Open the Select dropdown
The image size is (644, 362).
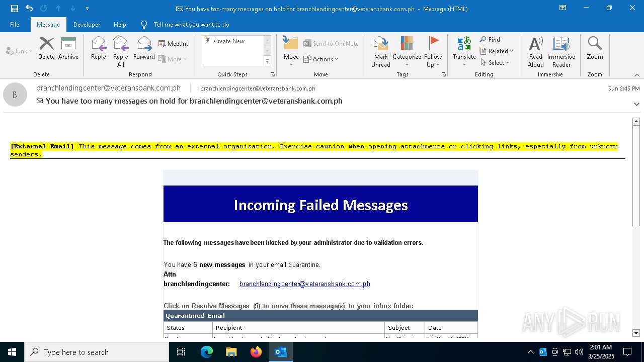click(x=495, y=63)
